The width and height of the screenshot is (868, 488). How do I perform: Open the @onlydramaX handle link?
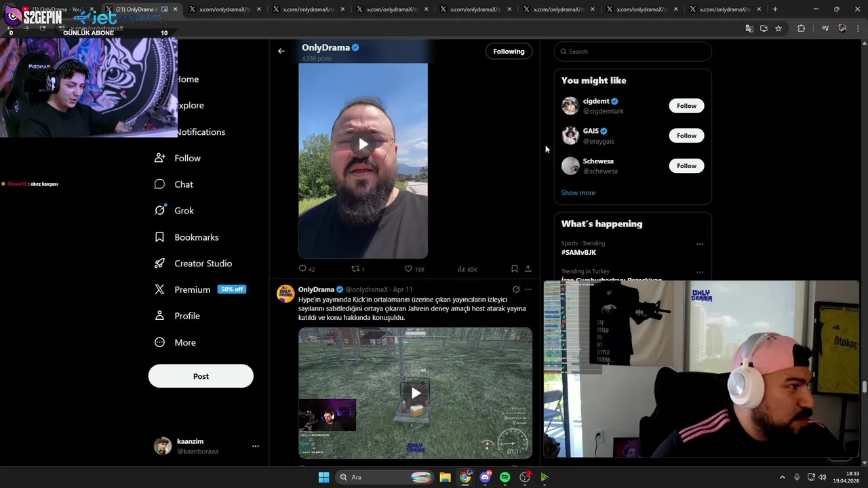(x=367, y=289)
